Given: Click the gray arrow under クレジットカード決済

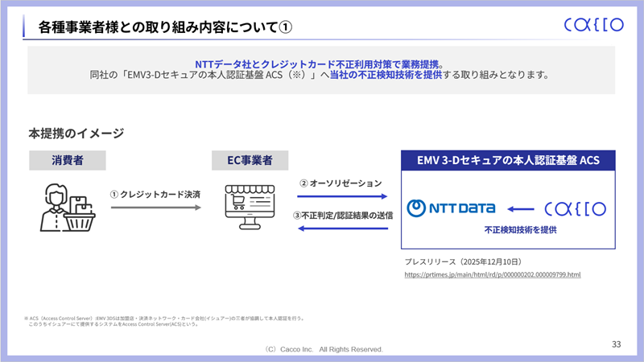Looking at the screenshot, I should coord(155,208).
